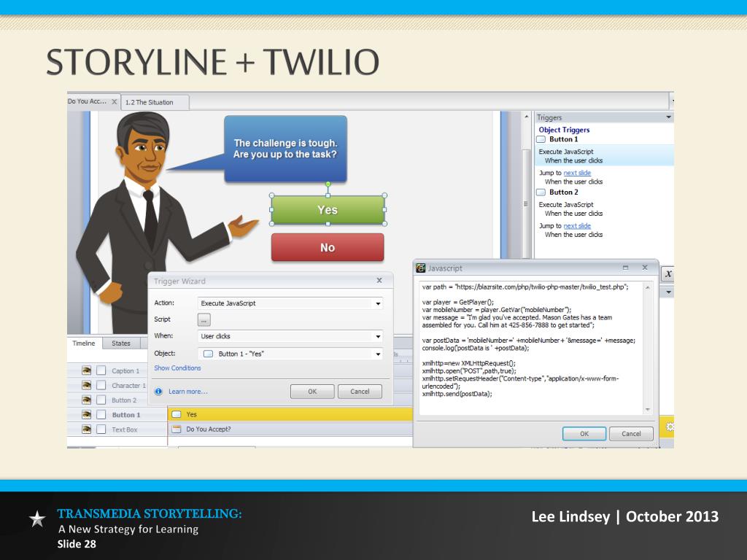Select the Execute JavaScript trigger under Button 1
The image size is (747, 560).
click(604, 156)
